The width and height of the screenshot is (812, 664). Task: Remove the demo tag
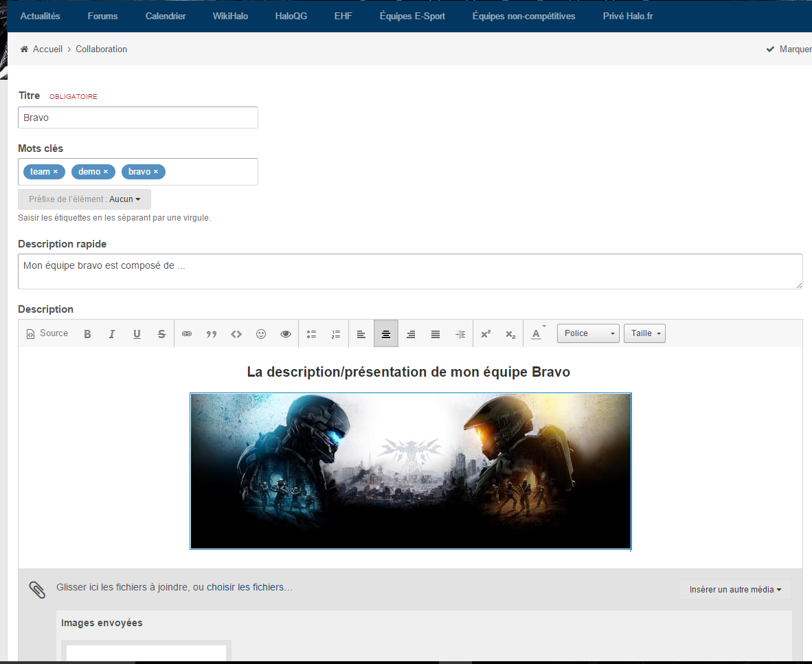point(106,172)
